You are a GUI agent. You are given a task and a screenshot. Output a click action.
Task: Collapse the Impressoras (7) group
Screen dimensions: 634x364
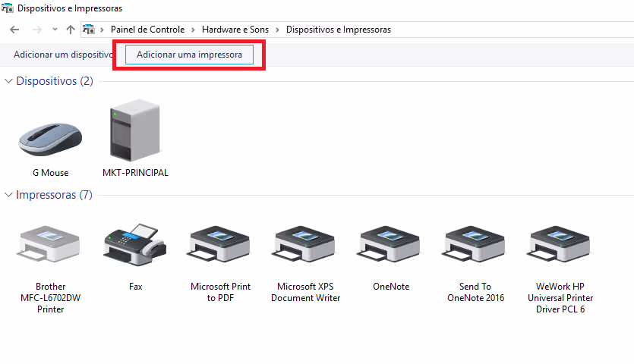(x=8, y=195)
